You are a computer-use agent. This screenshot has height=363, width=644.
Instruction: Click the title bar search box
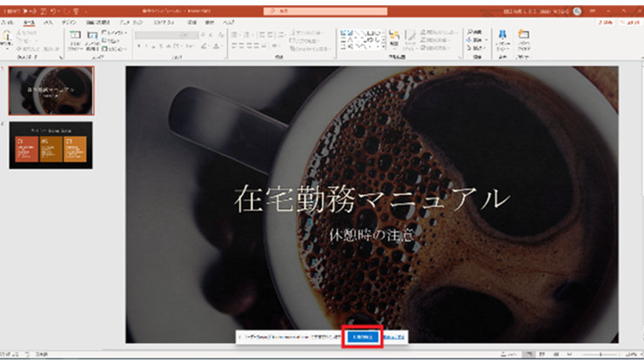325,11
